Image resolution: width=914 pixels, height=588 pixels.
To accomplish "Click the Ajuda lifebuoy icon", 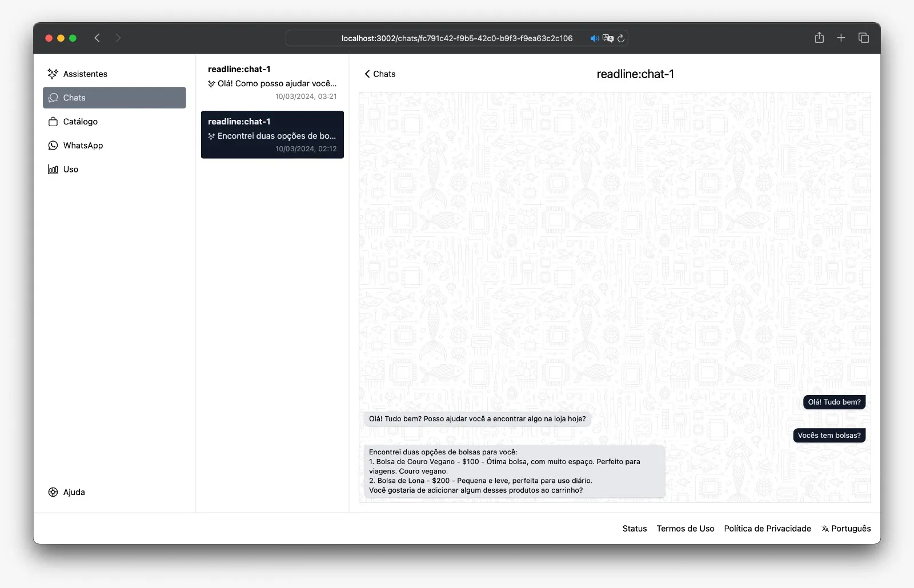I will 53,492.
